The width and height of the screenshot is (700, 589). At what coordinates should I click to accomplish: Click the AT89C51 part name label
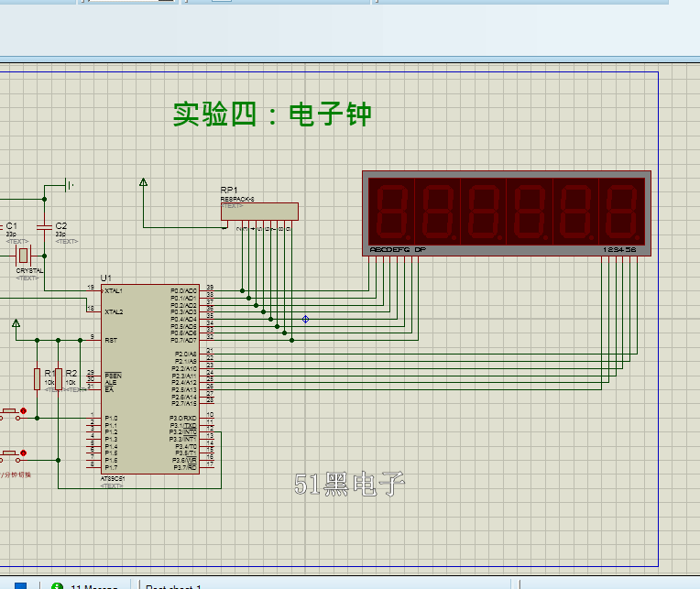[x=113, y=478]
